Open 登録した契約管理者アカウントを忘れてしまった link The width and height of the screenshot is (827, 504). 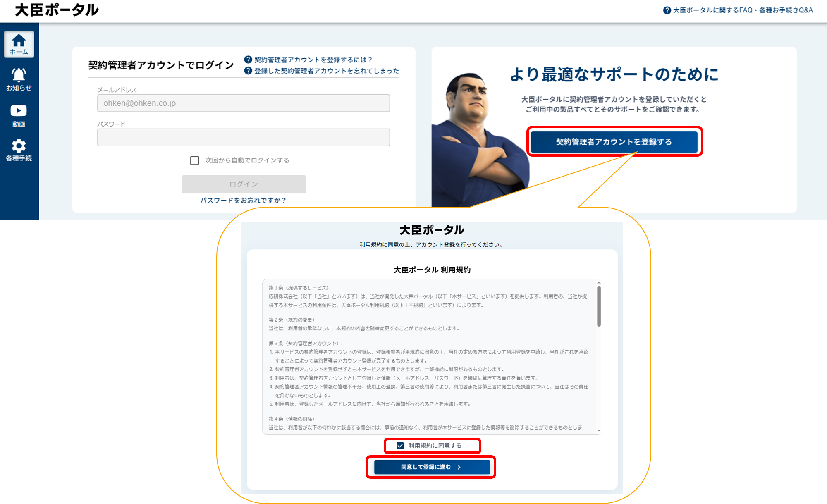(x=327, y=71)
